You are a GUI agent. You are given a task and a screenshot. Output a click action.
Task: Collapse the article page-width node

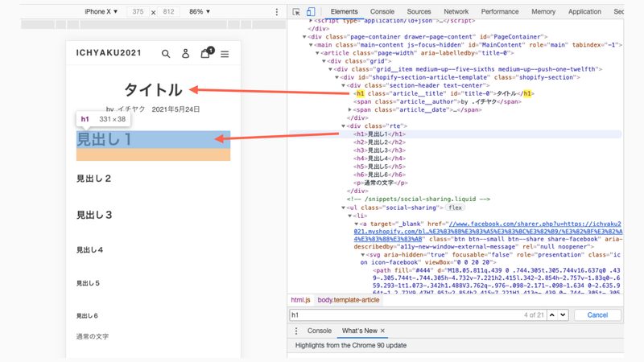317,53
